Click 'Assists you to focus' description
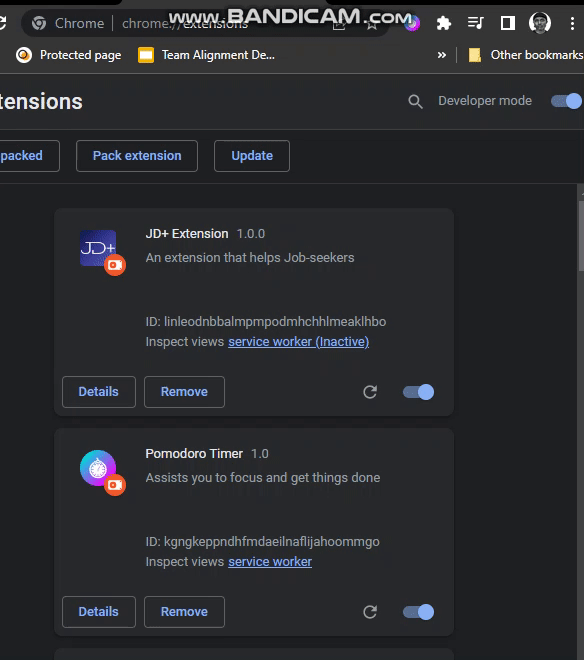This screenshot has width=584, height=660. pos(263,478)
